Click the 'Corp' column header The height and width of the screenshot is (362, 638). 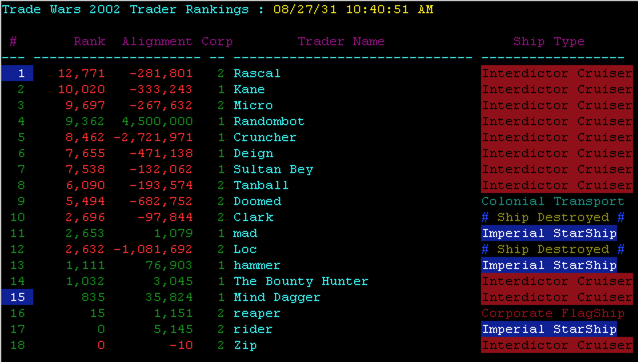point(217,41)
